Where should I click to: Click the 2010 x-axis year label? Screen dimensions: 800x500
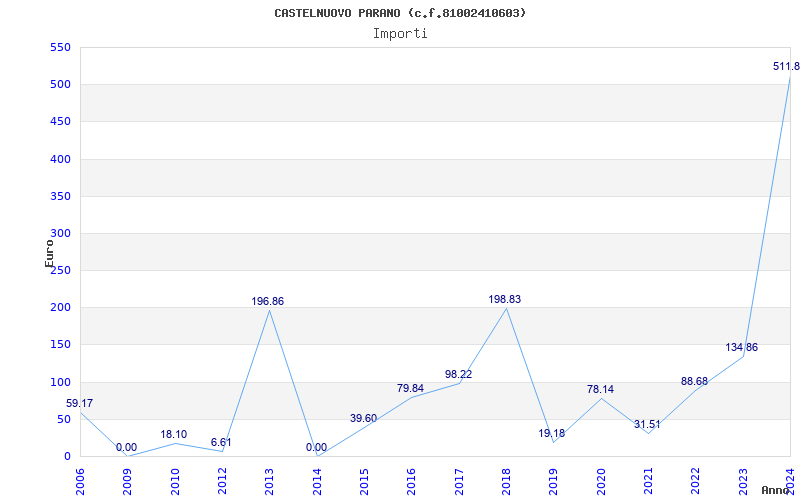(x=174, y=482)
